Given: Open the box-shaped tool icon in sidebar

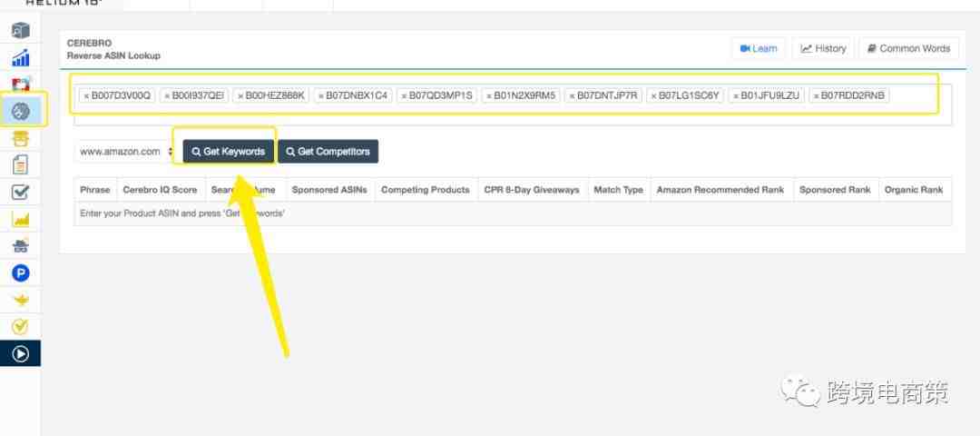Looking at the screenshot, I should pyautogui.click(x=20, y=32).
